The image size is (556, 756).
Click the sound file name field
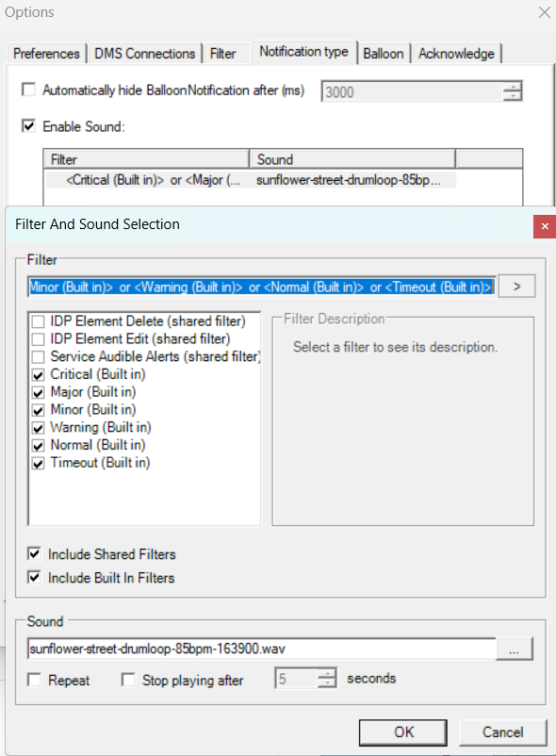pyautogui.click(x=262, y=649)
